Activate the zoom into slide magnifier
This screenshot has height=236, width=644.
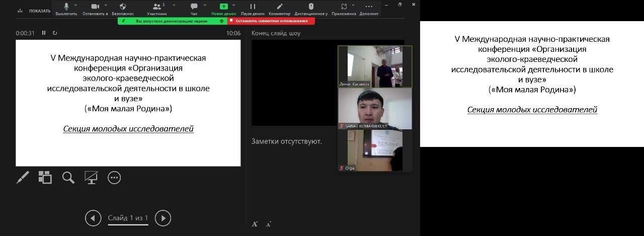[x=68, y=177]
